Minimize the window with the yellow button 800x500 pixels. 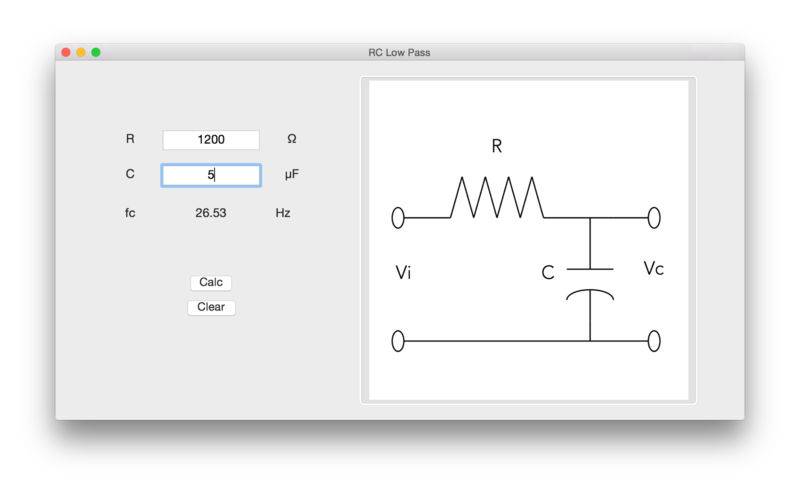point(81,52)
